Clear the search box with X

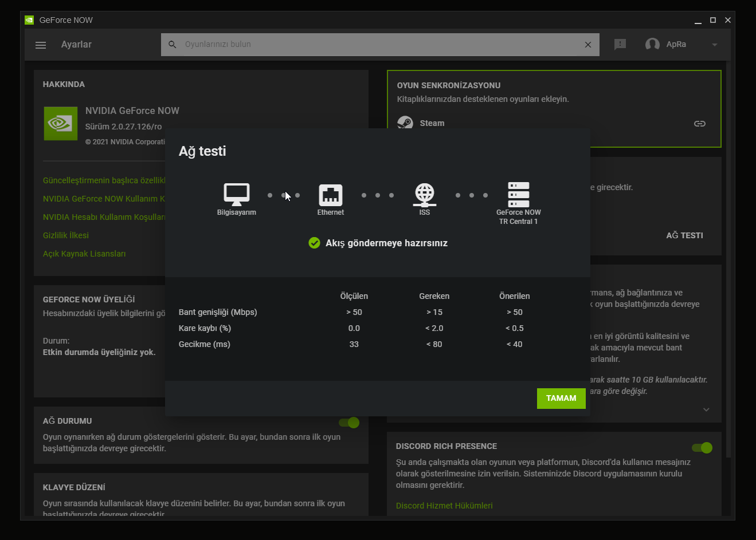(588, 45)
